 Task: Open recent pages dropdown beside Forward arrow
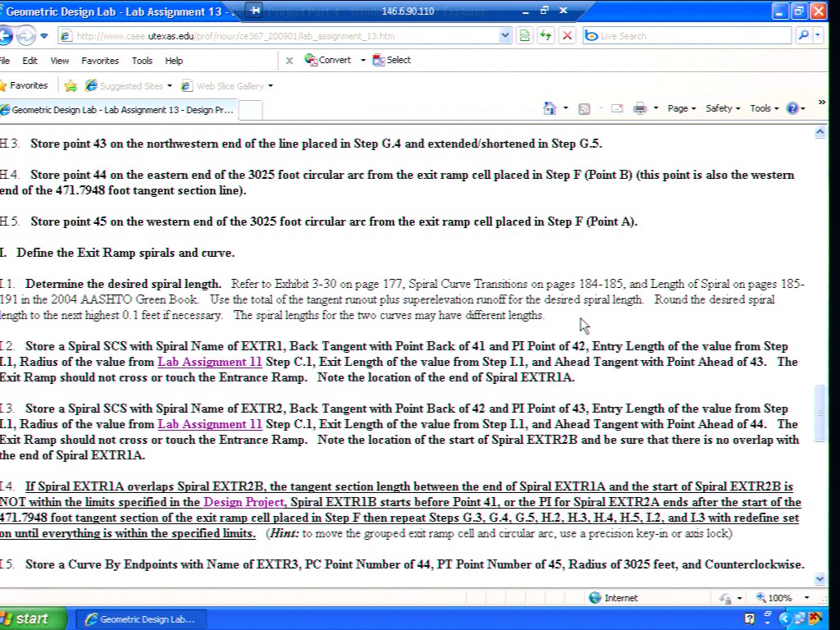[44, 36]
